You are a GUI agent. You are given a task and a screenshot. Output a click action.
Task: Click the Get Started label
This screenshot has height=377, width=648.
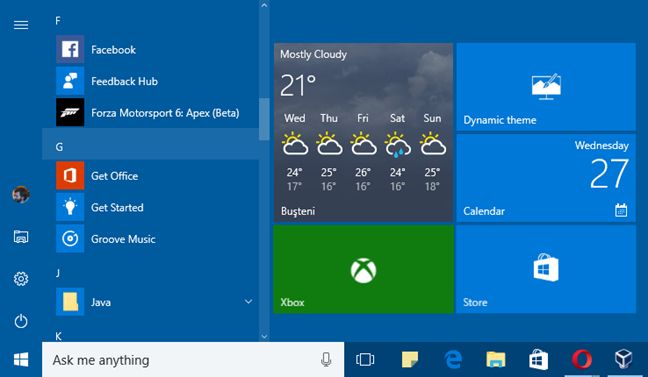(x=117, y=208)
